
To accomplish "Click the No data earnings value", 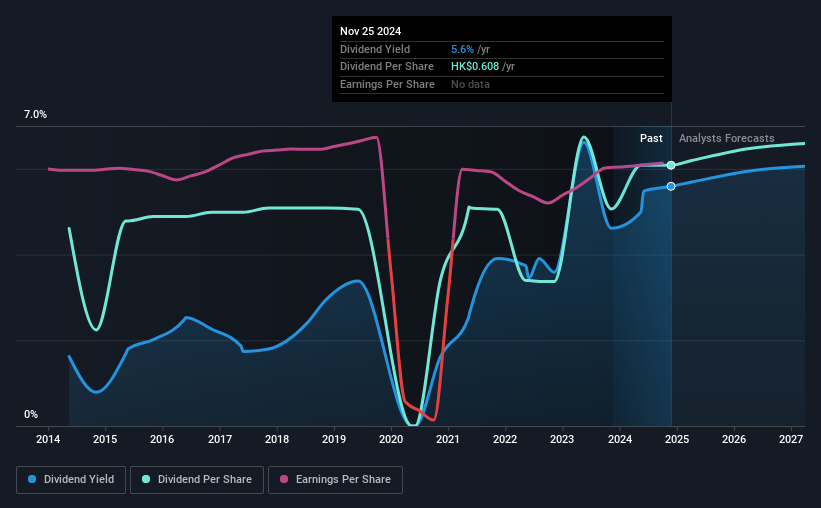I will (470, 84).
